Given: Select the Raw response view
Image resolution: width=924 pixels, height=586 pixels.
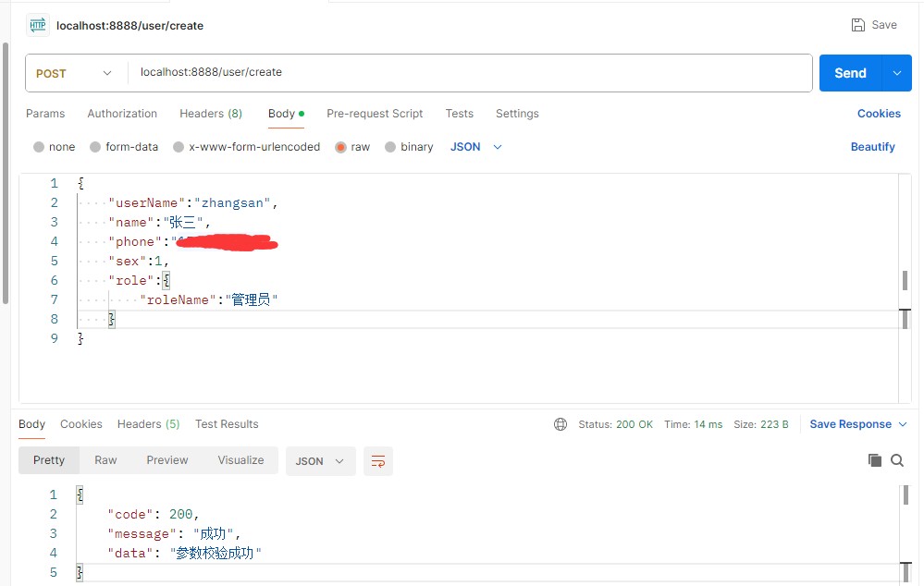Looking at the screenshot, I should point(105,460).
